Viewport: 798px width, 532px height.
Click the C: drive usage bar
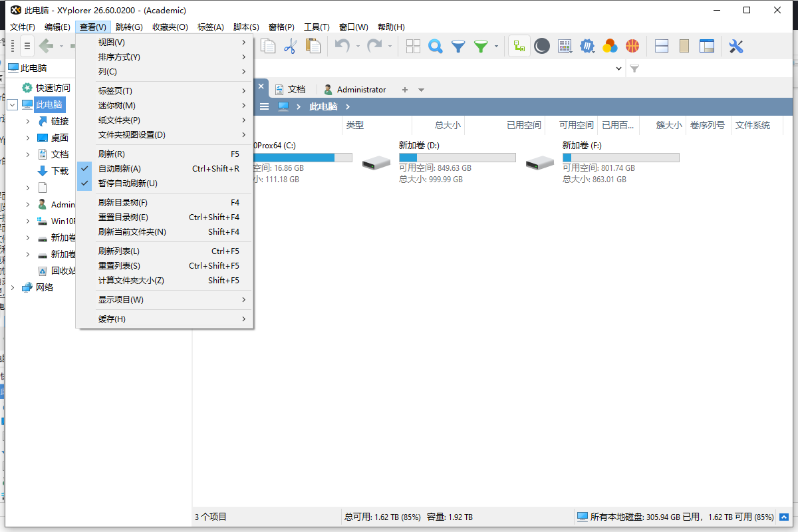coord(303,158)
